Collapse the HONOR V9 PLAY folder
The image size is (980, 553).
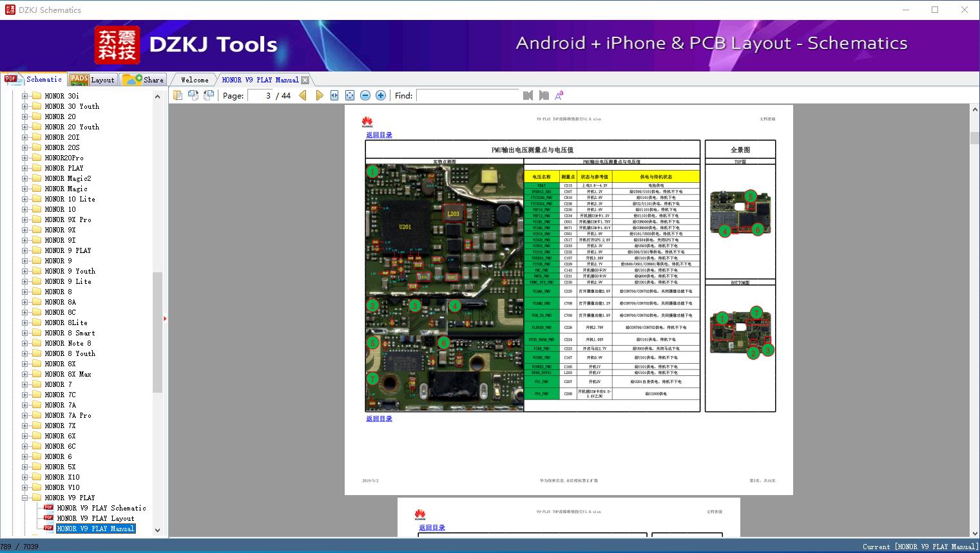tap(25, 498)
